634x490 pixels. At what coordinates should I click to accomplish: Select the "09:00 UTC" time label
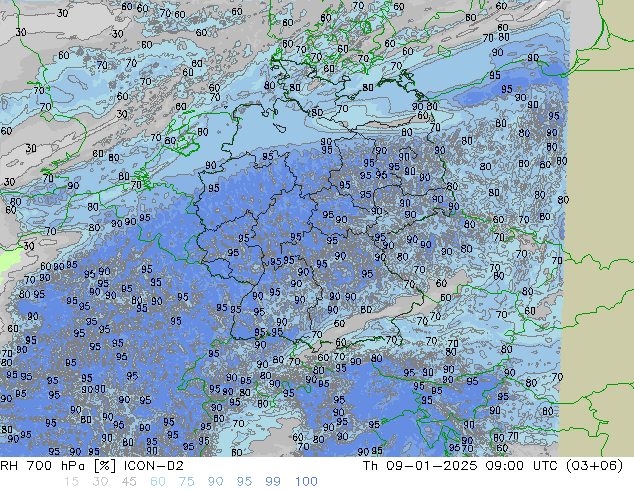pyautogui.click(x=523, y=466)
